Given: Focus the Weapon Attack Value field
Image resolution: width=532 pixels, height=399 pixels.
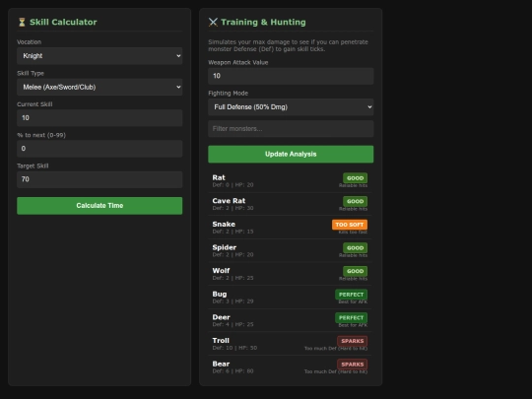Looking at the screenshot, I should pos(291,76).
